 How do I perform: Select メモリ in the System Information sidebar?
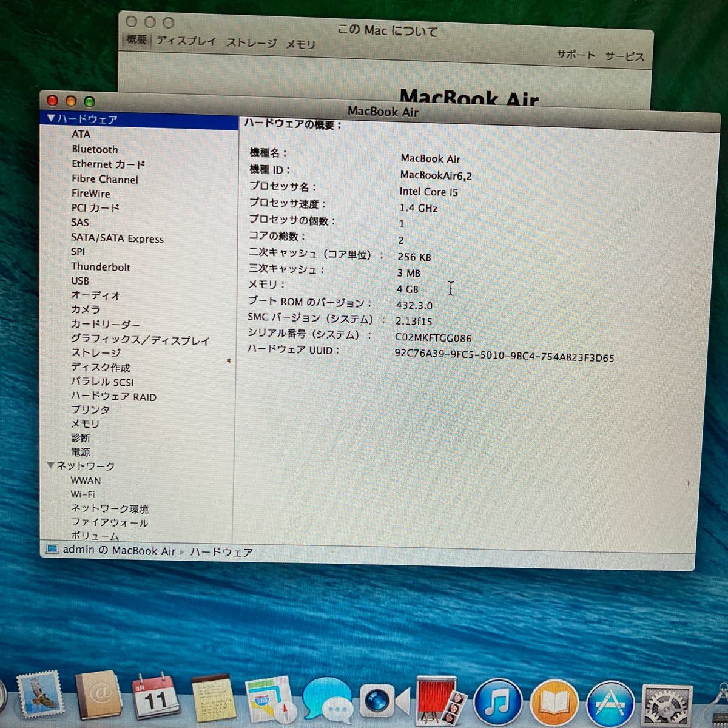(x=85, y=424)
